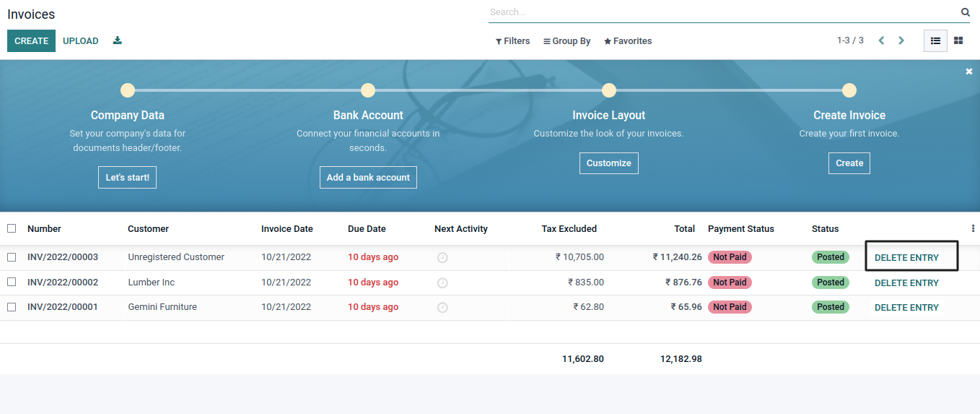Switch to kanban view
980x414 pixels.
pyautogui.click(x=958, y=41)
